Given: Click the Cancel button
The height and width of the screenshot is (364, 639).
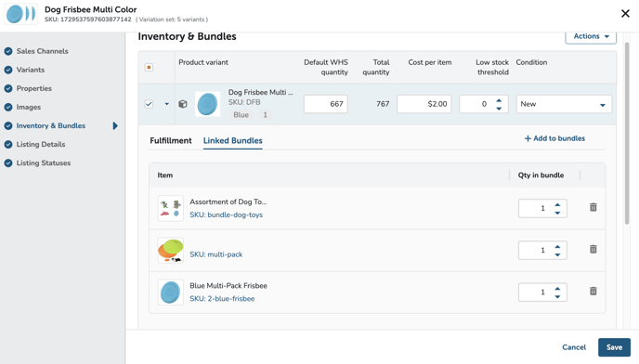Looking at the screenshot, I should click(574, 347).
